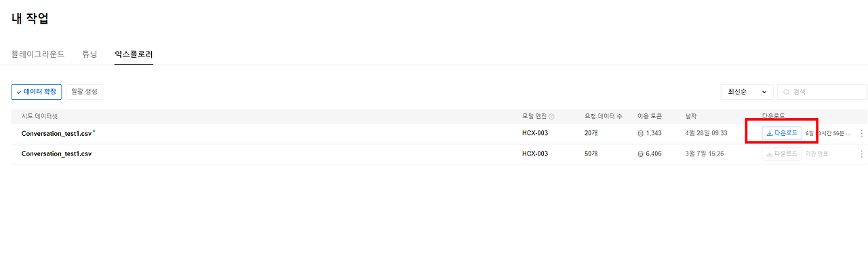Viewport: 868px width, 271px height.
Task: Toggle the 데이터 확장 filter button
Action: pyautogui.click(x=37, y=92)
